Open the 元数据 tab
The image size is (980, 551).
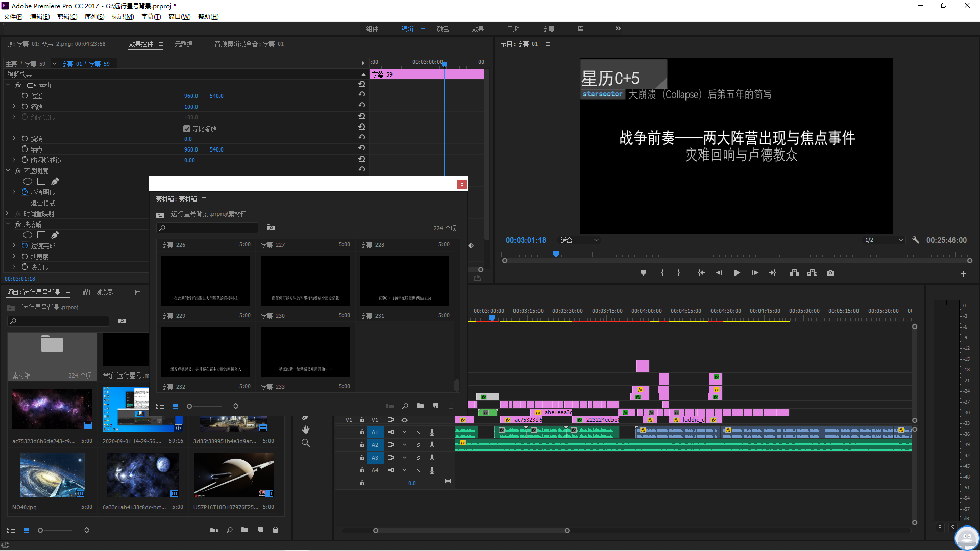[x=184, y=44]
